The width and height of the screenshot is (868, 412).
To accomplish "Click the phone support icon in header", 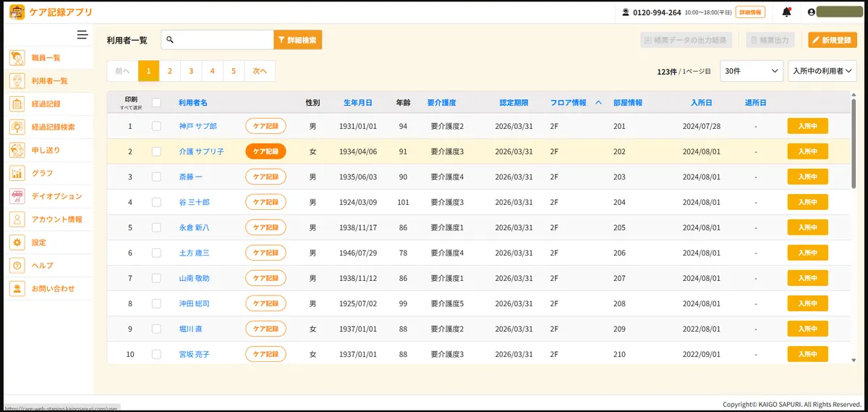I will [626, 12].
